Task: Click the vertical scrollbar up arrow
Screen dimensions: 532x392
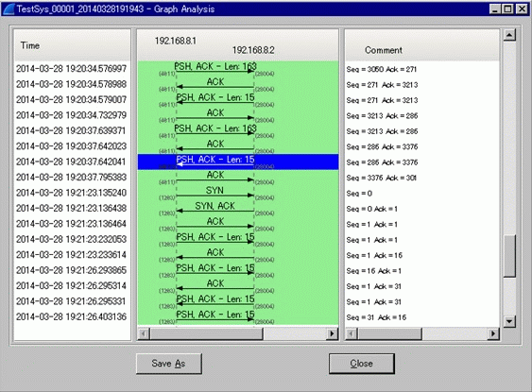Action: [x=509, y=35]
